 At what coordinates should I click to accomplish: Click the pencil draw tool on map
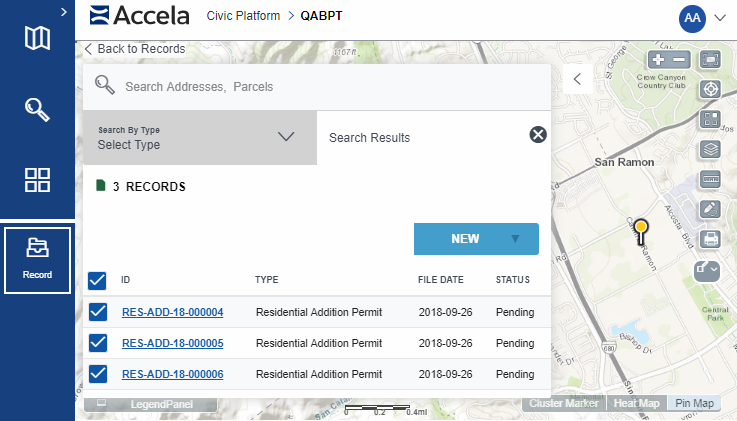coord(711,209)
